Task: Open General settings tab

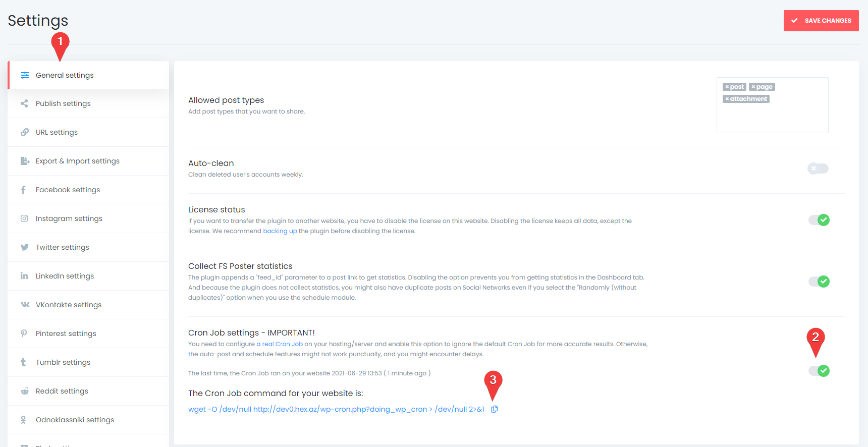Action: click(88, 75)
